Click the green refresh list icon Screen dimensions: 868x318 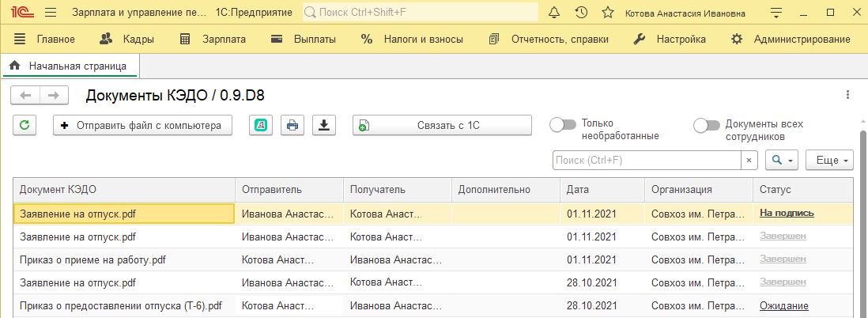tap(25, 125)
